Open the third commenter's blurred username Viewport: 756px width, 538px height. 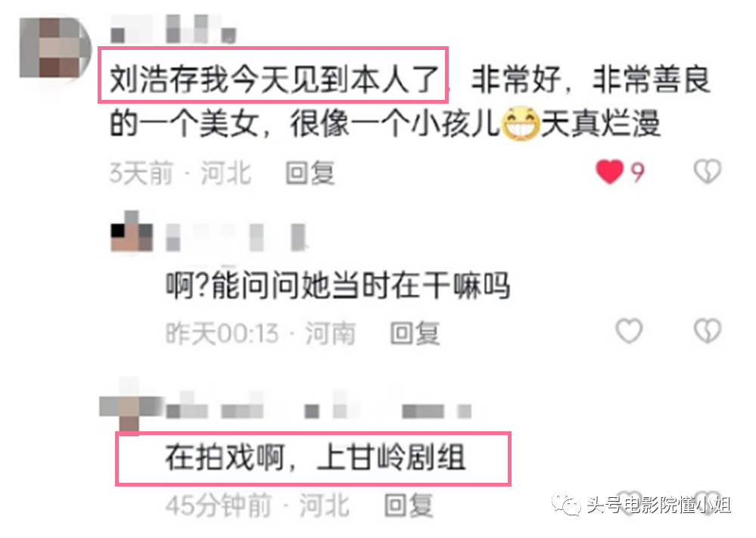[x=319, y=410]
